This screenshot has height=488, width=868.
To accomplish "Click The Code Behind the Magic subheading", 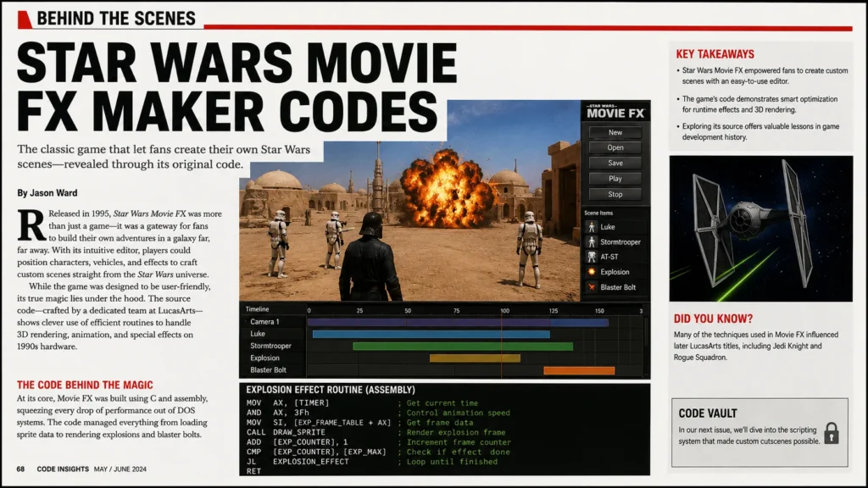I will 85,385.
